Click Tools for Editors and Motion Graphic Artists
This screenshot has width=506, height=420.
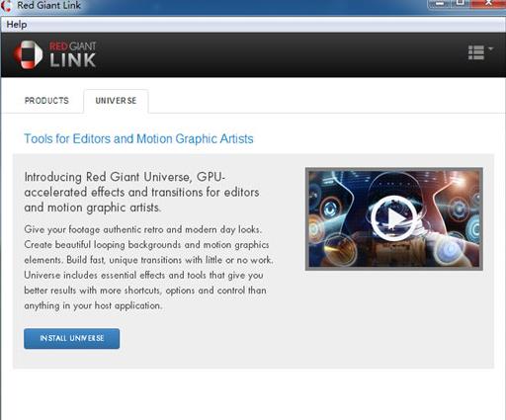click(x=138, y=139)
